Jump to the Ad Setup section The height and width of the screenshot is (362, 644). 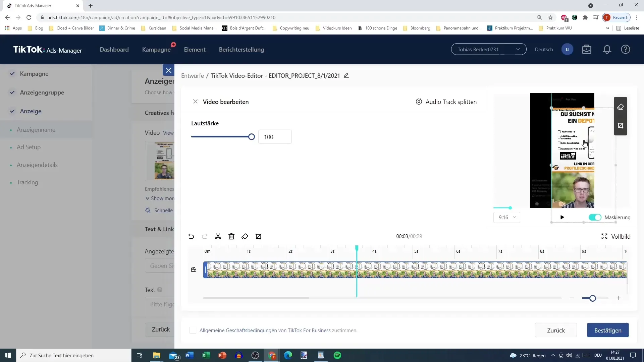(29, 147)
